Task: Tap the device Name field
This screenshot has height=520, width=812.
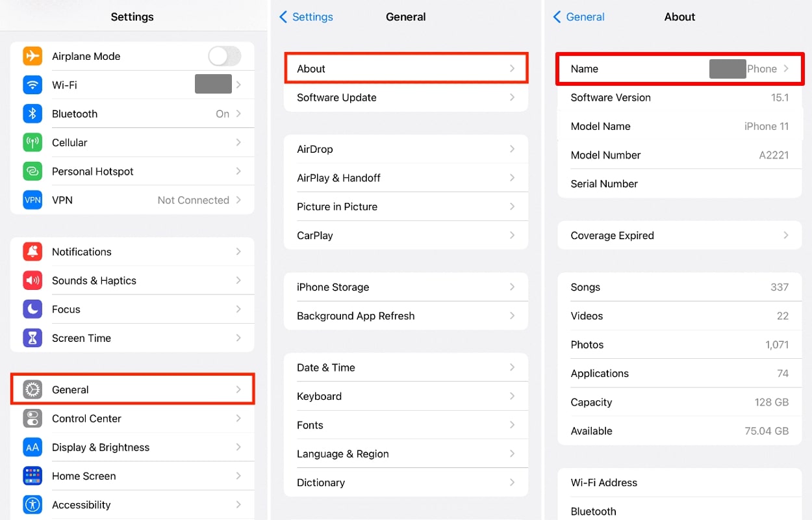Action: point(679,69)
